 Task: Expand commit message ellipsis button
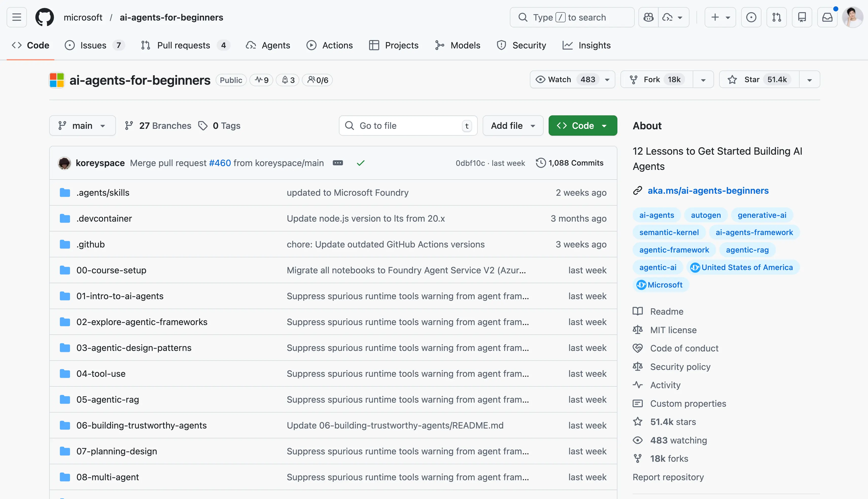click(x=338, y=163)
